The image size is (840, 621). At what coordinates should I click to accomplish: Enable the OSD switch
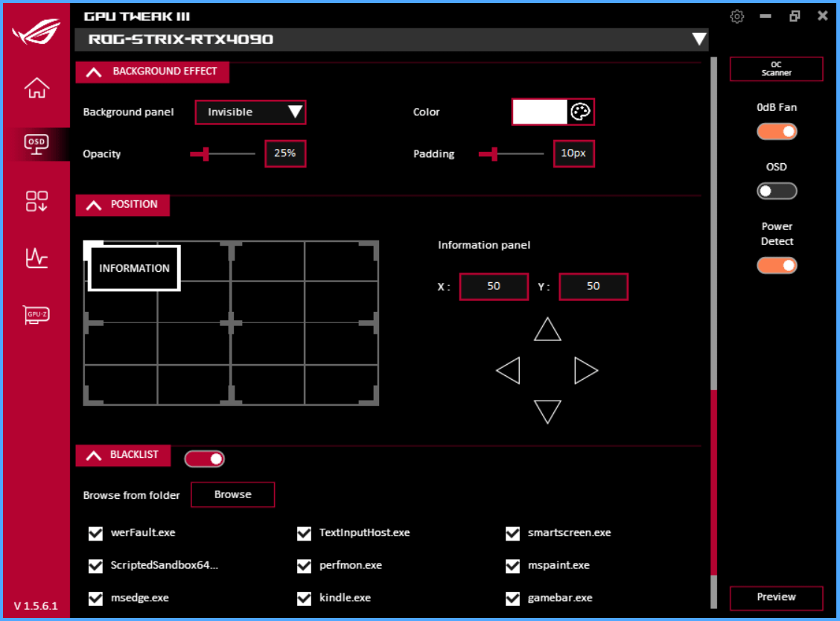777,191
